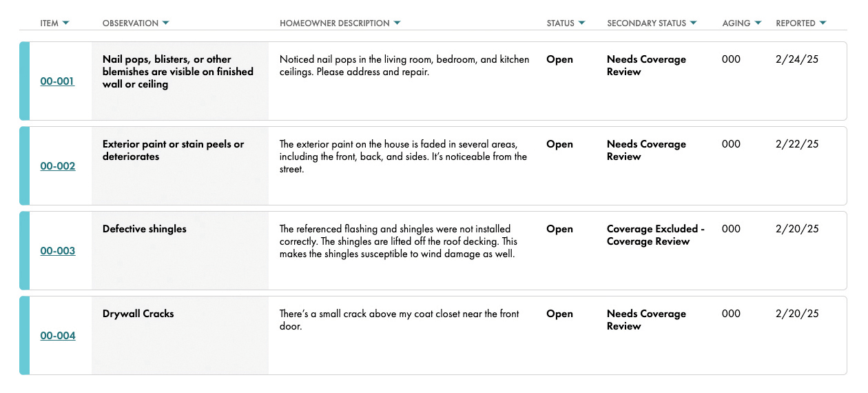This screenshot has width=868, height=393.
Task: Open item link 00-002
Action: pyautogui.click(x=58, y=166)
